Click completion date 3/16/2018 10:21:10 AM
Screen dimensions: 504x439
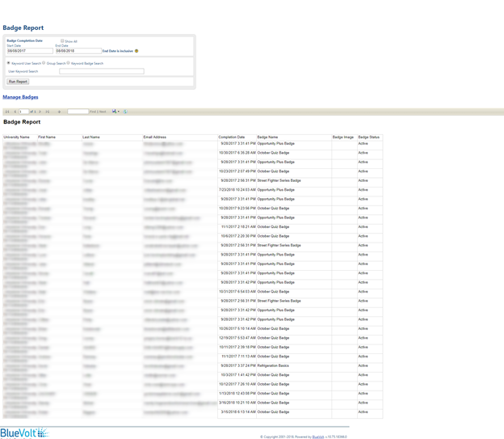tap(237, 403)
